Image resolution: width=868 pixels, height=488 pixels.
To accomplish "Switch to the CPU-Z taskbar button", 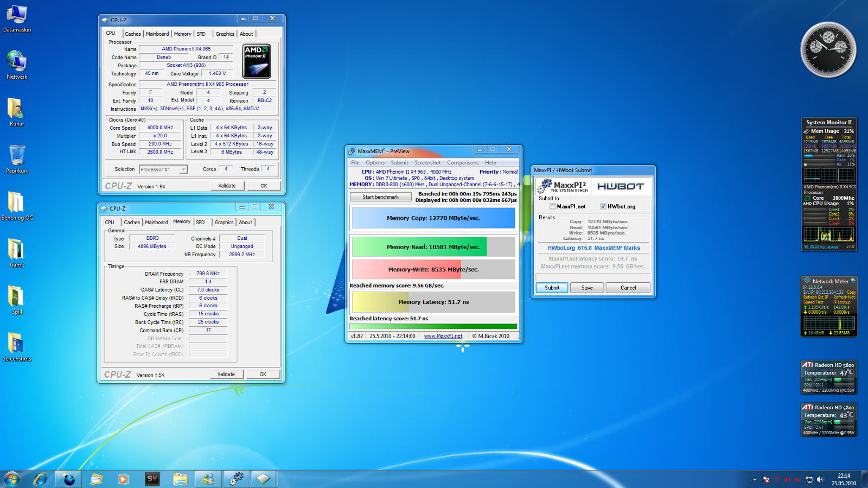I will tap(264, 479).
